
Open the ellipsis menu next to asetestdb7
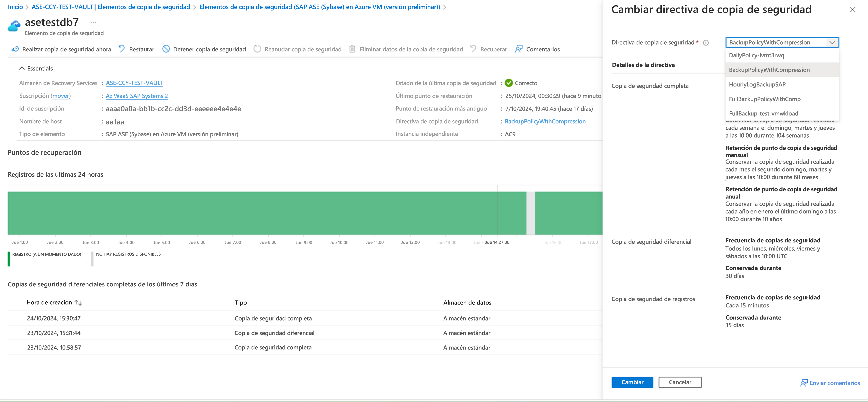[x=93, y=22]
